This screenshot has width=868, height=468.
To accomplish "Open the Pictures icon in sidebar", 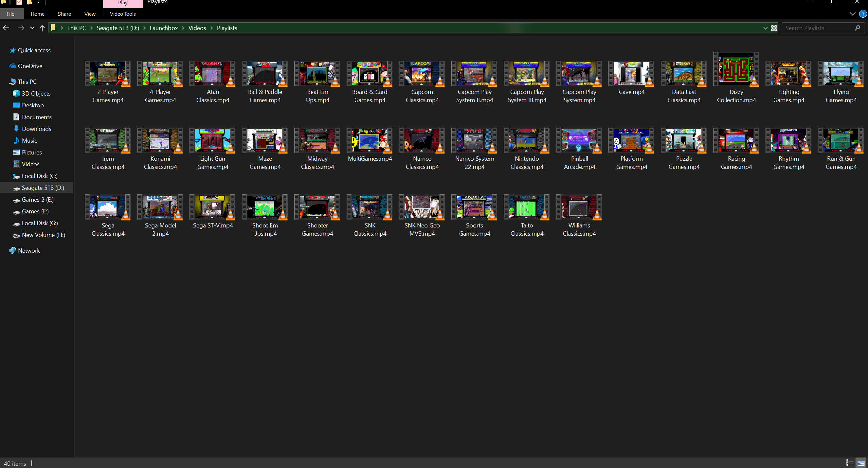I will click(x=16, y=152).
